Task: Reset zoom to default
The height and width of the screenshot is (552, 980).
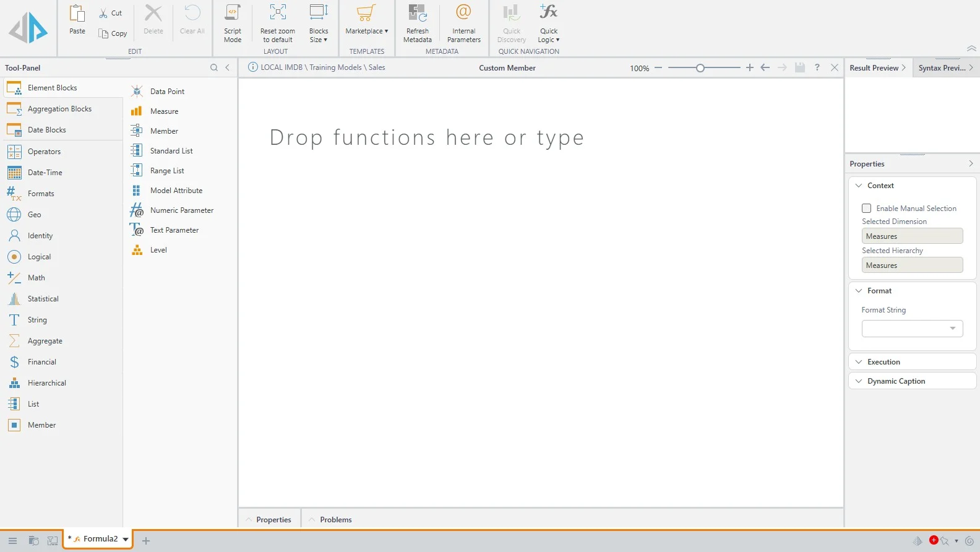Action: [277, 24]
